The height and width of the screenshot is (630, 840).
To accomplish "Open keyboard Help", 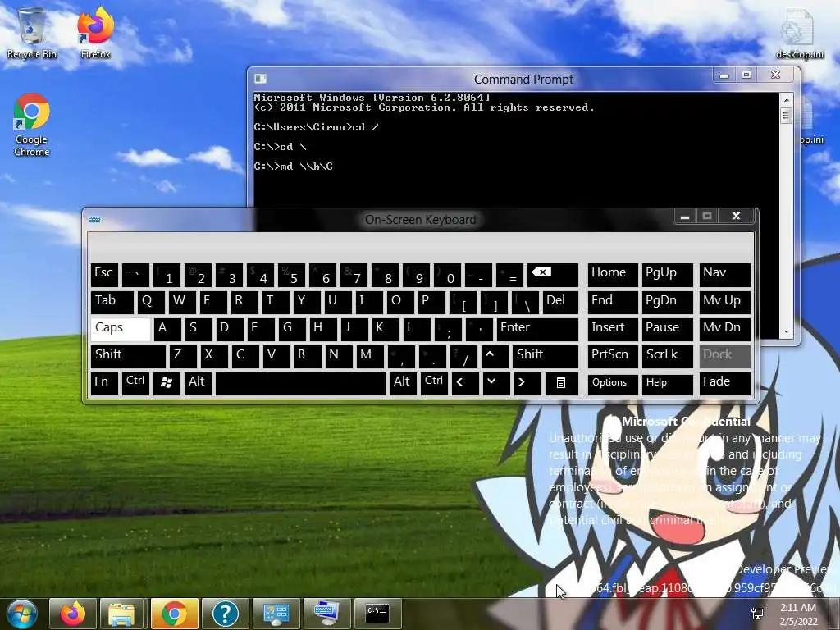I will click(x=667, y=384).
